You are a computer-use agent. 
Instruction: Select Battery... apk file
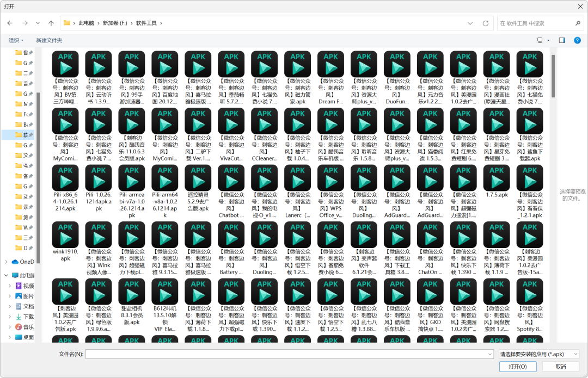(231, 249)
